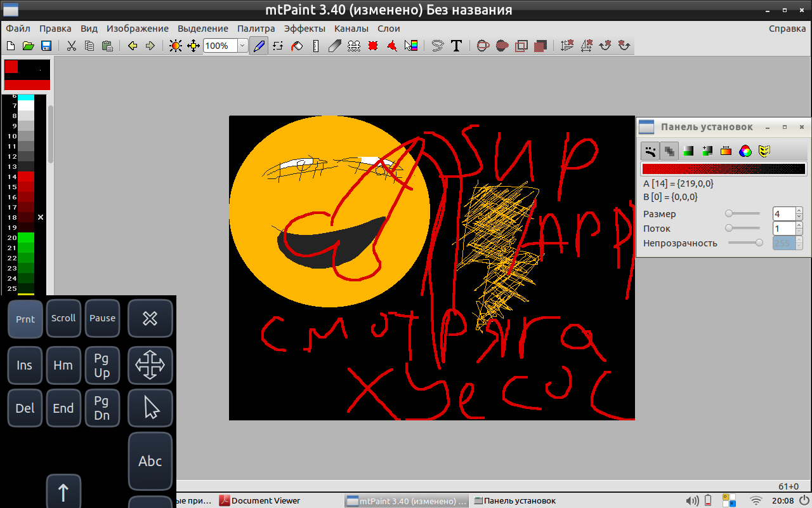Redo with the right yellow arrow
812x508 pixels.
pos(150,46)
